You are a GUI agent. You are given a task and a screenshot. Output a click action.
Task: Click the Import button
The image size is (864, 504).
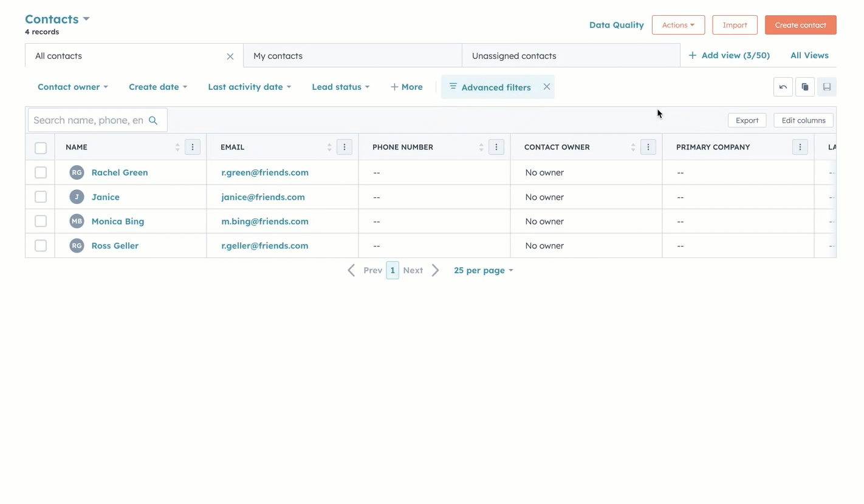[735, 25]
